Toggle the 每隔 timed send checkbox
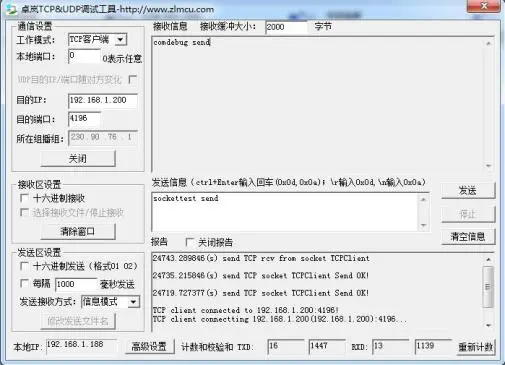 click(x=24, y=283)
